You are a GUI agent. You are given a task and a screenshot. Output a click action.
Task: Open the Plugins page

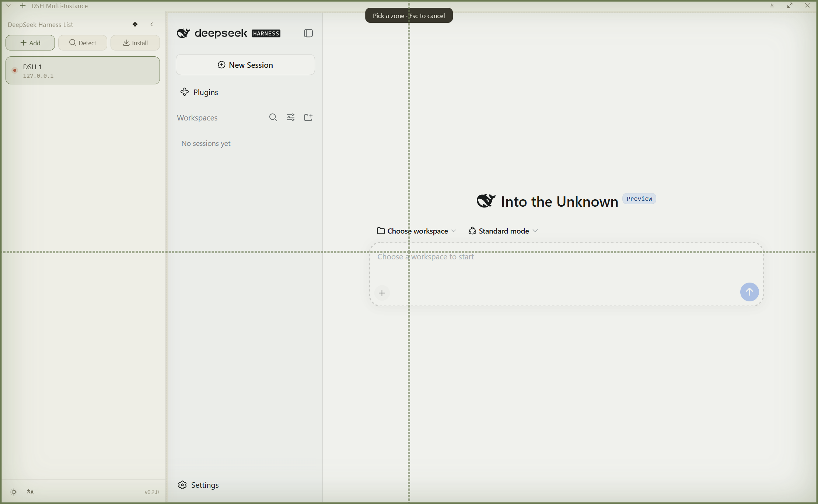pos(199,92)
